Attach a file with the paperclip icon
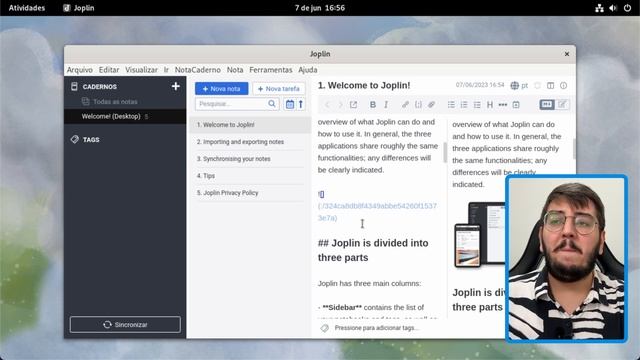This screenshot has width=640, height=360. point(431,104)
